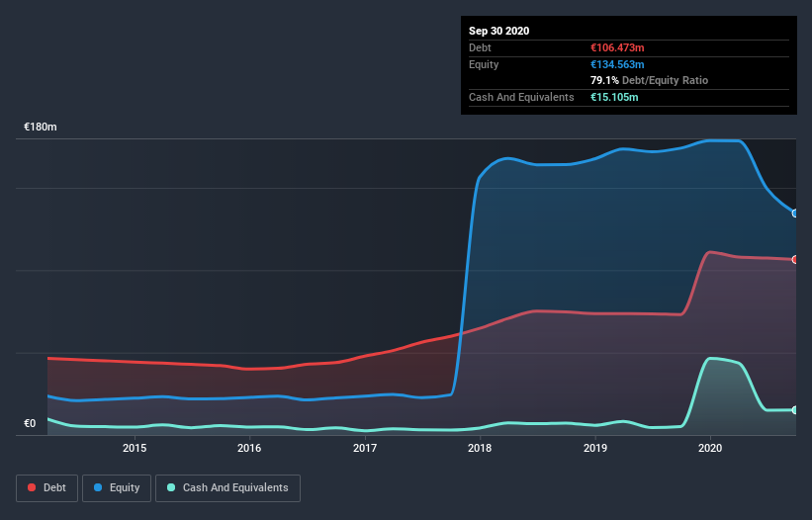Image resolution: width=812 pixels, height=520 pixels.
Task: Toggle the Debt legend button
Action: [x=47, y=488]
